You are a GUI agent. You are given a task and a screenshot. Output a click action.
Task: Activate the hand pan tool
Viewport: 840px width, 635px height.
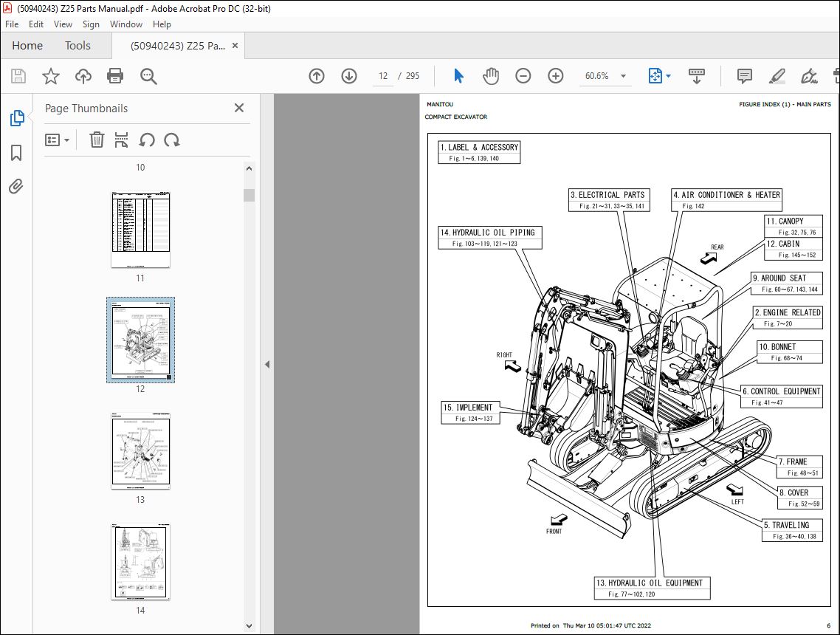click(491, 76)
